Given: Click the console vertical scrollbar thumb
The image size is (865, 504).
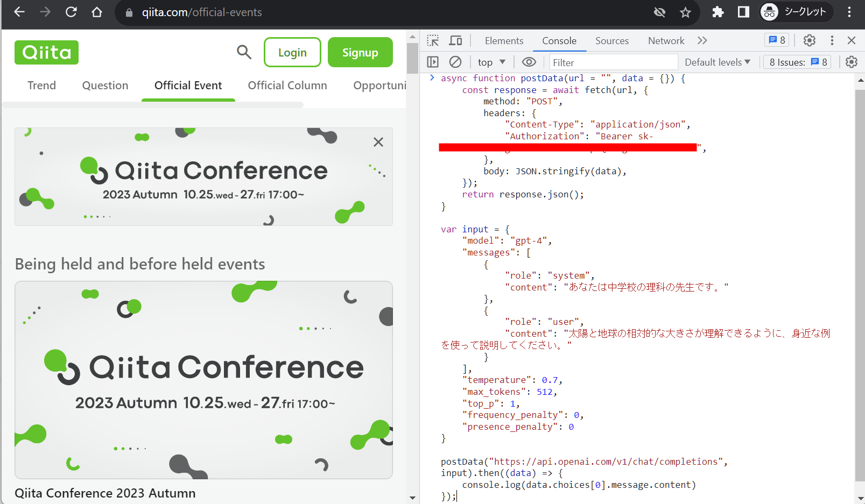Looking at the screenshot, I should [x=860, y=286].
